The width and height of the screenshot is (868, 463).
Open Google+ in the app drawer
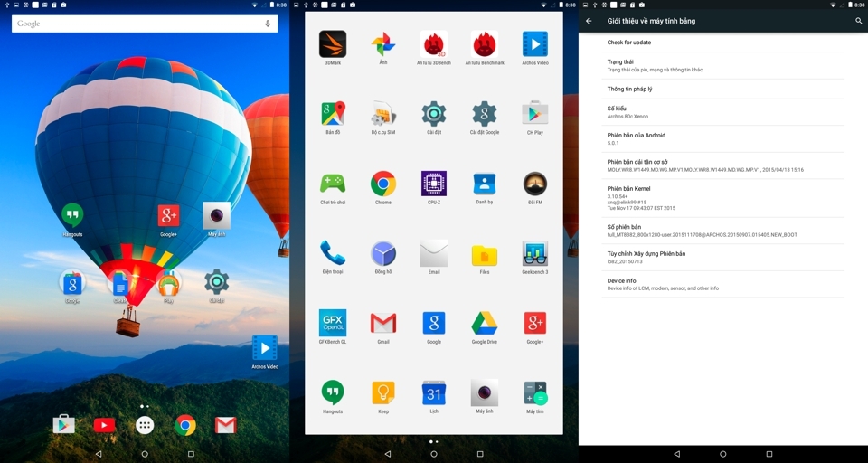535,323
